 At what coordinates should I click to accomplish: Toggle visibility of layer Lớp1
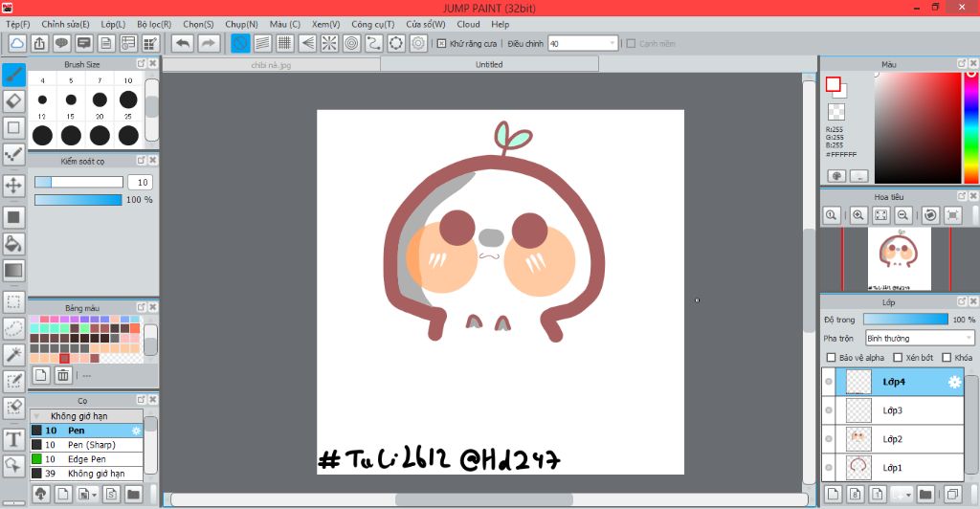(829, 467)
